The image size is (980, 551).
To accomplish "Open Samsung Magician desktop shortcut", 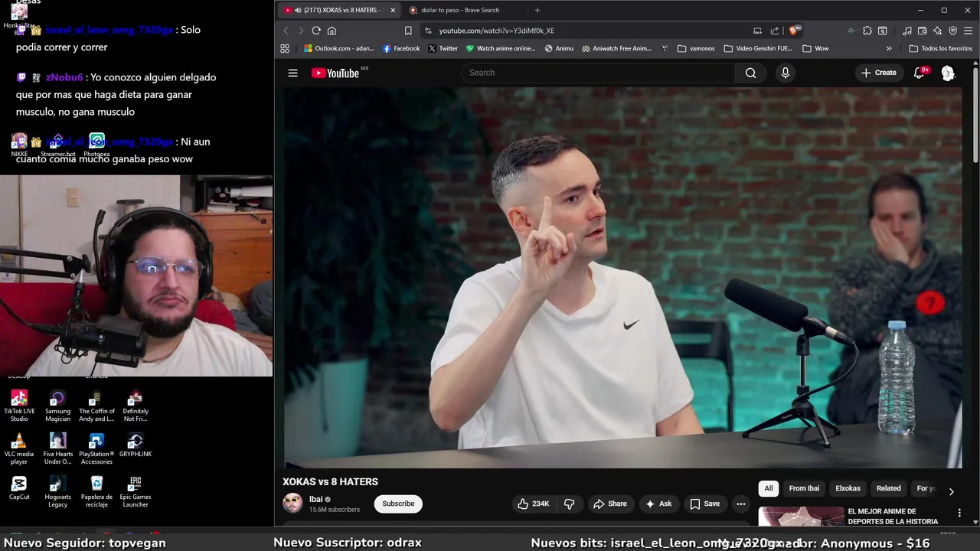I will click(x=57, y=406).
